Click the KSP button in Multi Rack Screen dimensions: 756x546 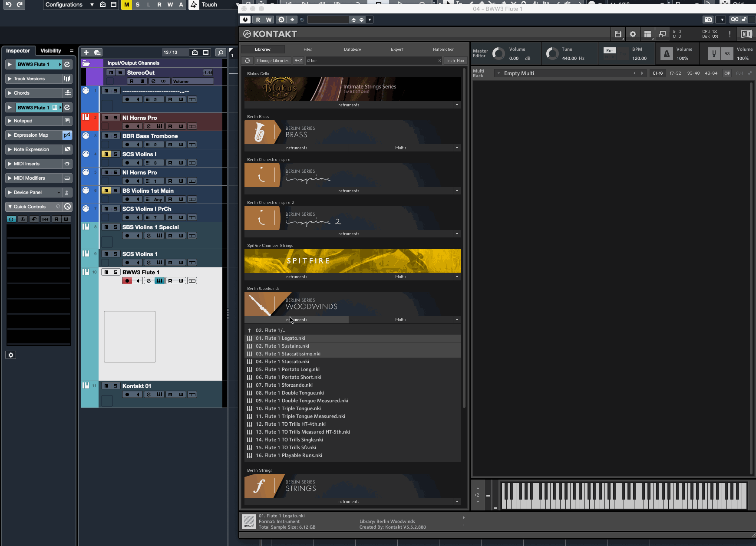(x=727, y=73)
